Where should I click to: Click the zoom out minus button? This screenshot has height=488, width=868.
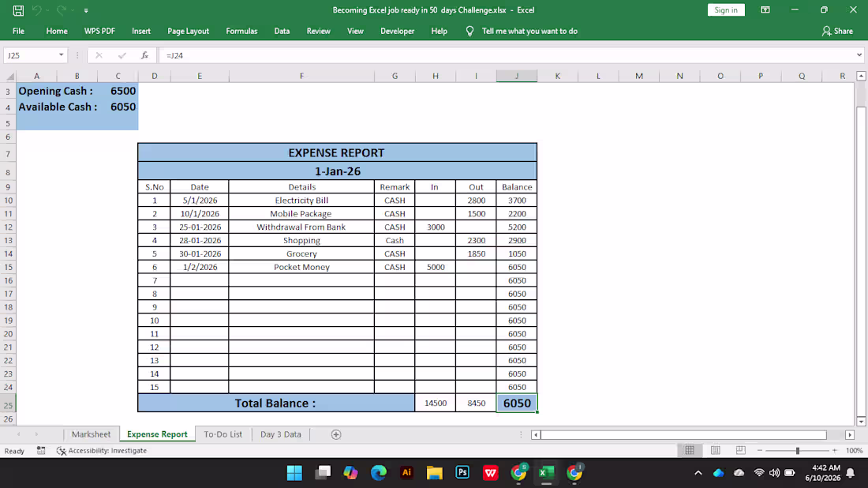click(759, 450)
